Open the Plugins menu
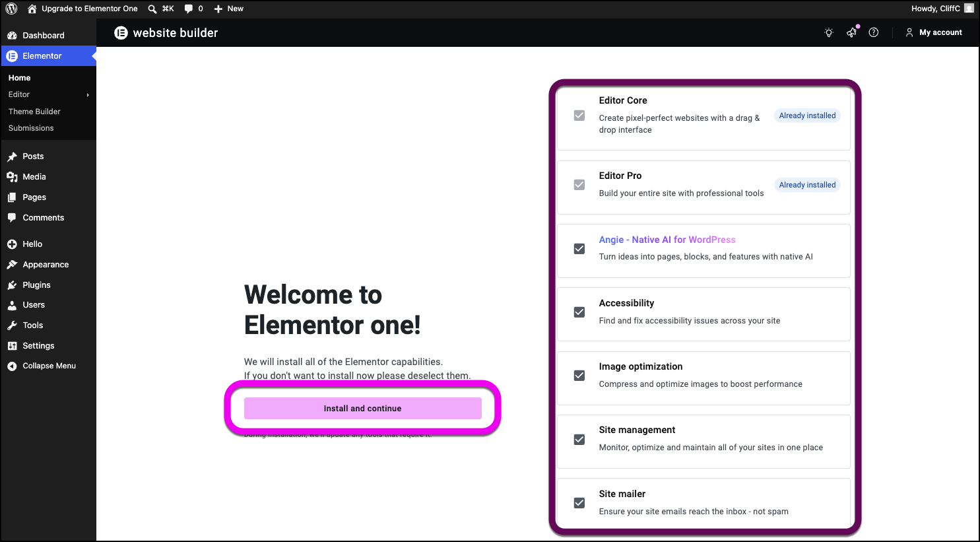This screenshot has width=980, height=542. pos(48,285)
